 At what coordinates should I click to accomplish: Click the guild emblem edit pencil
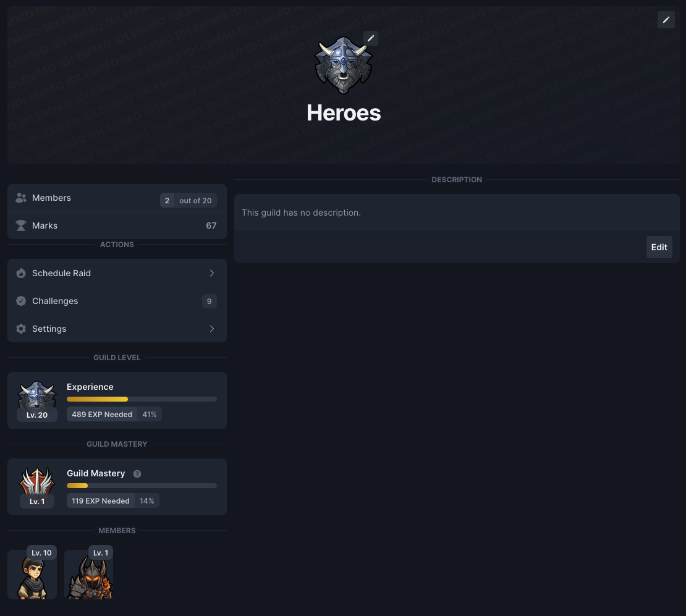click(x=371, y=38)
